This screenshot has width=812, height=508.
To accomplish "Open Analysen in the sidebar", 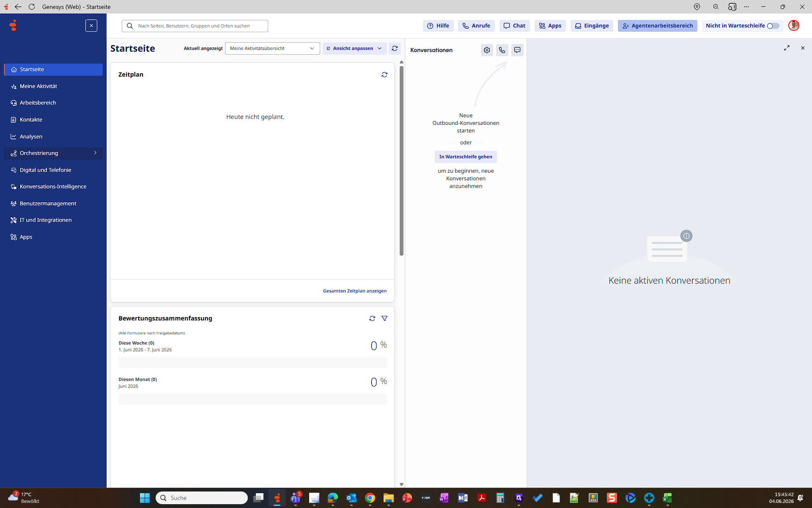I will point(53,137).
